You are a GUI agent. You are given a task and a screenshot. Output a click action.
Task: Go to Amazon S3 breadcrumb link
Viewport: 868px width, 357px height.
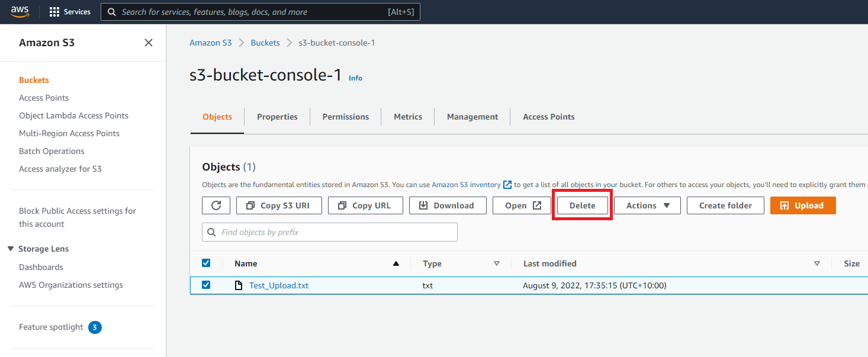click(211, 43)
